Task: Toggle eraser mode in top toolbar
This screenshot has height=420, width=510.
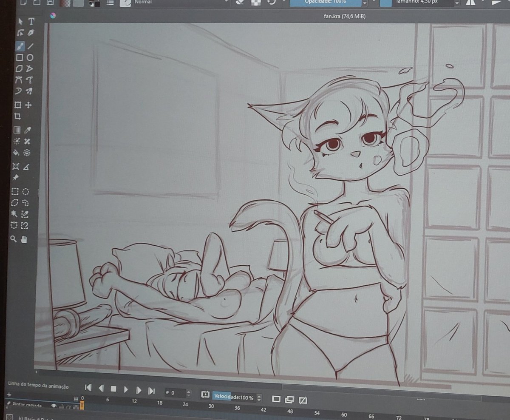Action: point(239,3)
